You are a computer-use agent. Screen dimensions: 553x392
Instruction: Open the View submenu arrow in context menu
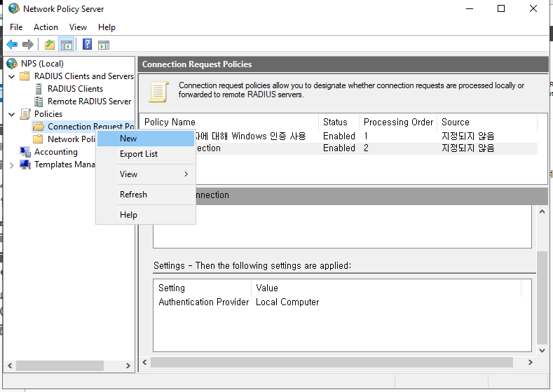(x=186, y=174)
